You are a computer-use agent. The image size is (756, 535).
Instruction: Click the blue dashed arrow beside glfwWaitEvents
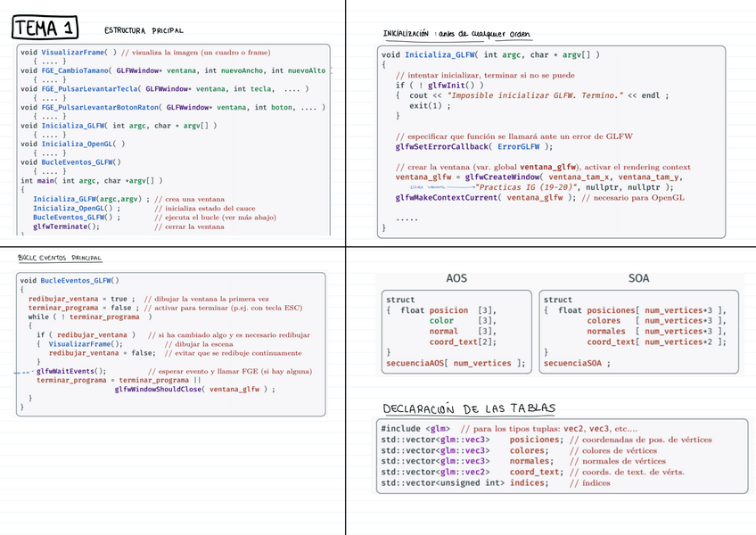24,372
